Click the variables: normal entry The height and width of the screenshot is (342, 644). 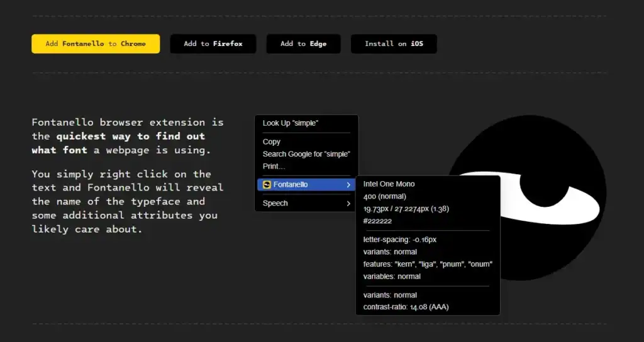pyautogui.click(x=392, y=277)
